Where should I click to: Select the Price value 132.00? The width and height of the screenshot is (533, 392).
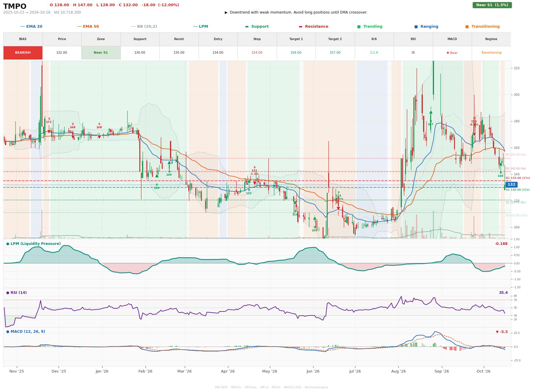point(62,53)
